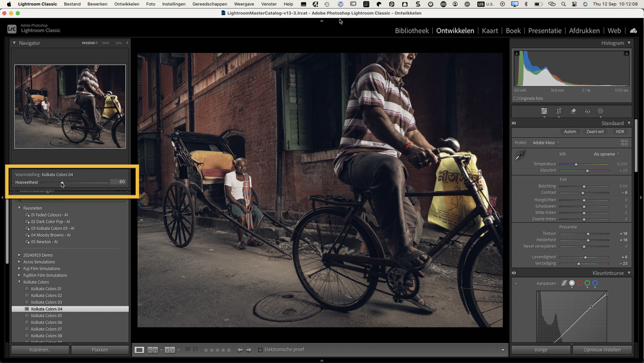
Task: Switch to loupe view mode
Action: [139, 350]
